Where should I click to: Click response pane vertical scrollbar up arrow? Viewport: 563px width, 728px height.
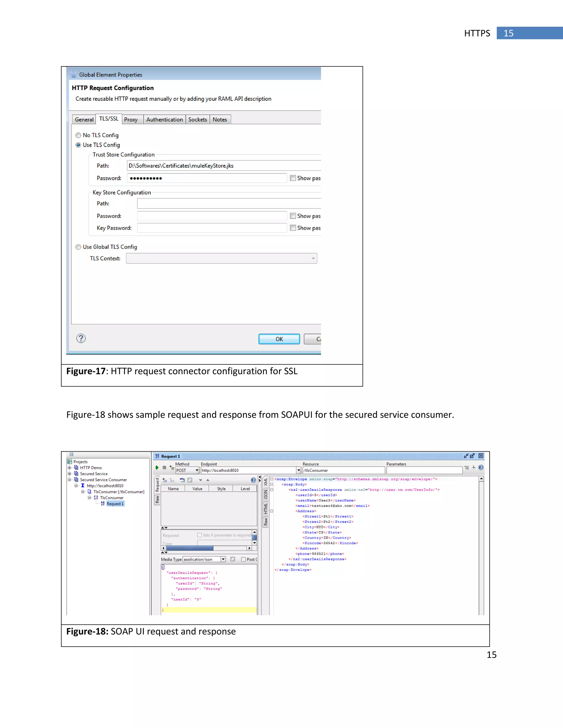pyautogui.click(x=481, y=479)
